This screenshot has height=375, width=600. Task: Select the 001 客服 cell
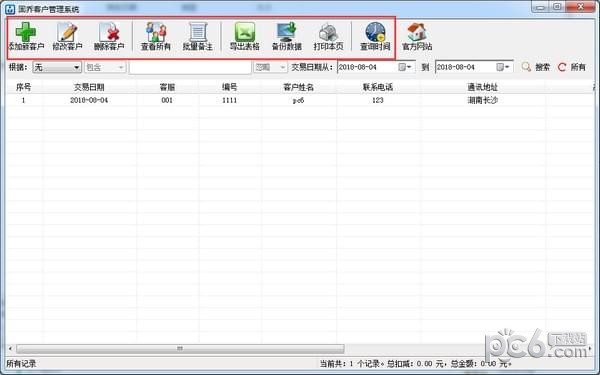(167, 100)
